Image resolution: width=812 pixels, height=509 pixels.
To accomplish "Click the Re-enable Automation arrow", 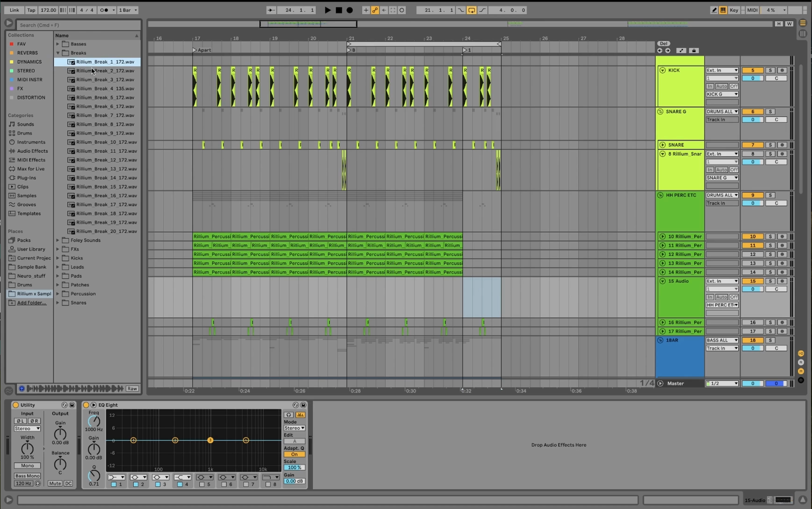I will pos(384,10).
